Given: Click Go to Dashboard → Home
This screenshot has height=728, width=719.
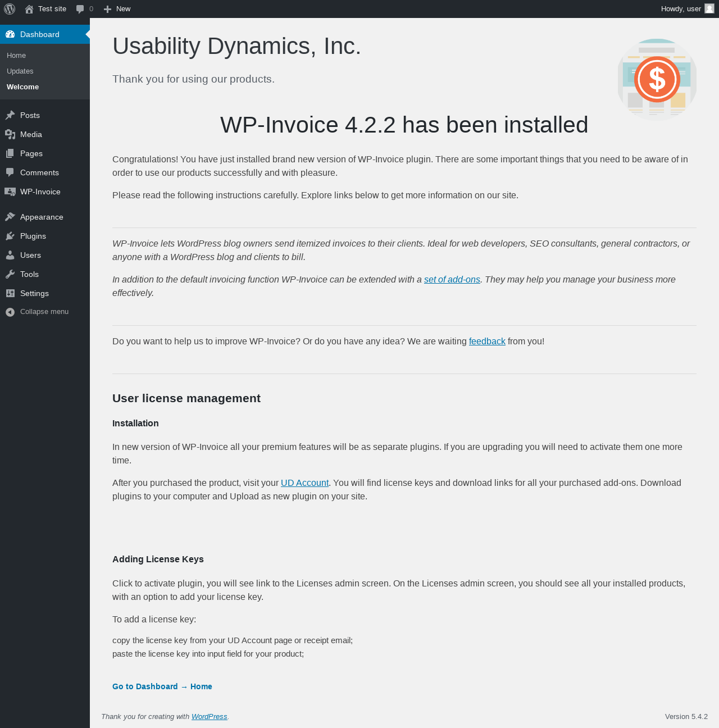Looking at the screenshot, I should tap(162, 686).
